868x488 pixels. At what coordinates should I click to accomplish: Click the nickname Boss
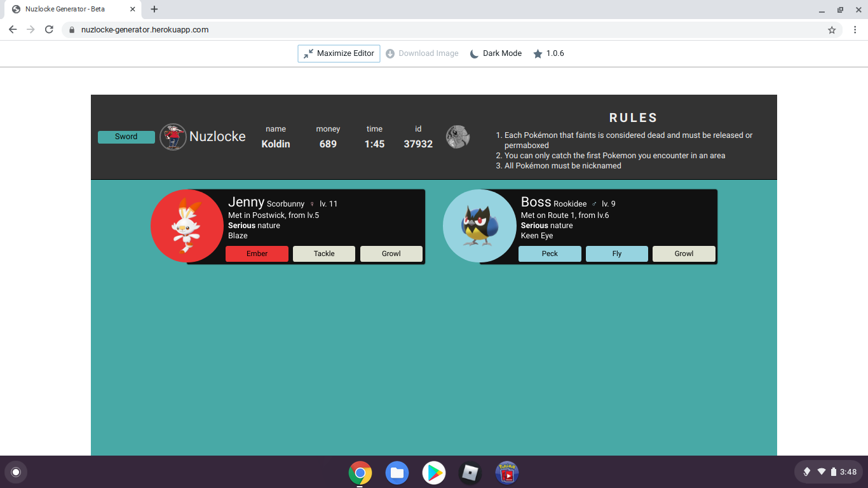(x=536, y=202)
